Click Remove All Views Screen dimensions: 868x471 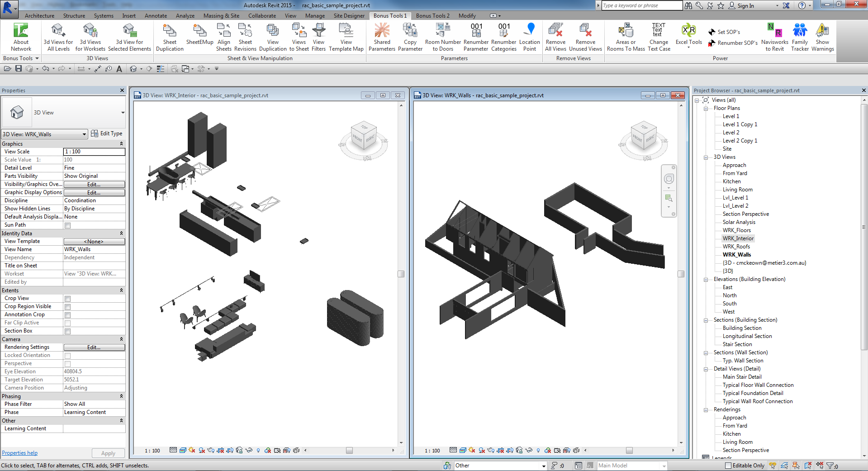[555, 36]
